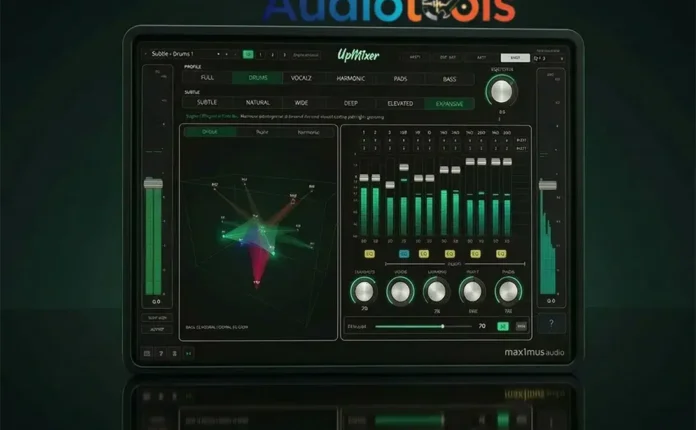Select the DRUMS profile
This screenshot has width=696, height=430.
click(x=257, y=78)
